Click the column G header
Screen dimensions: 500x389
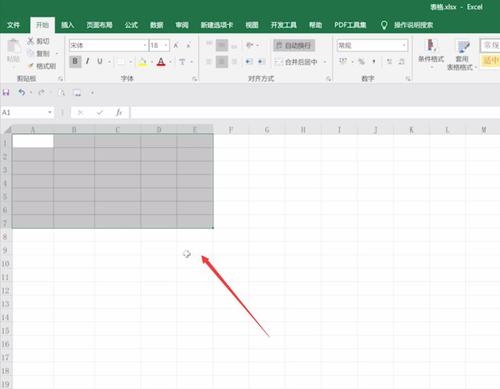(267, 130)
